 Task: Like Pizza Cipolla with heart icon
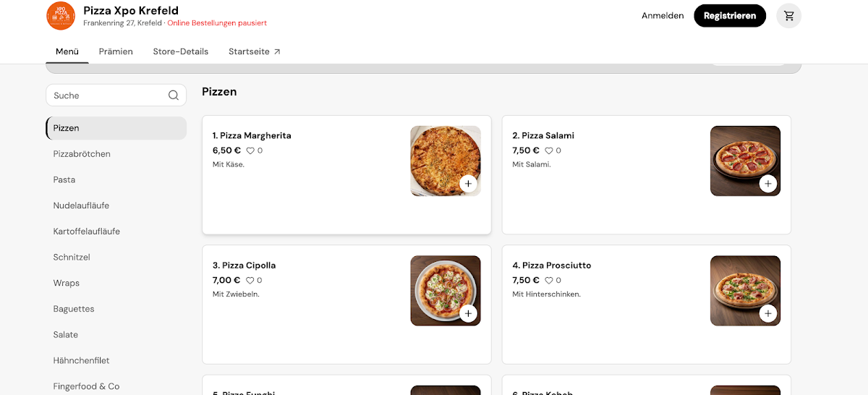pyautogui.click(x=250, y=280)
